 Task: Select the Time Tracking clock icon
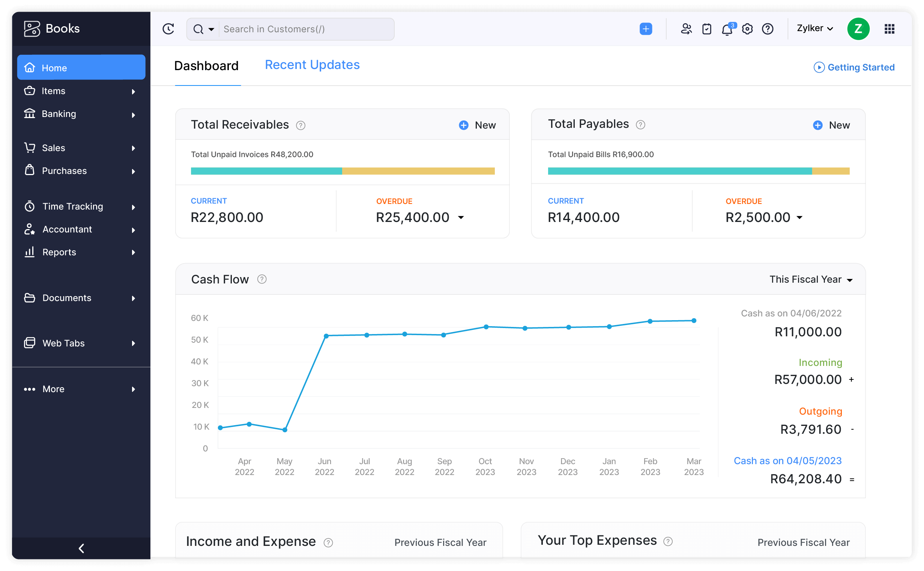(30, 206)
